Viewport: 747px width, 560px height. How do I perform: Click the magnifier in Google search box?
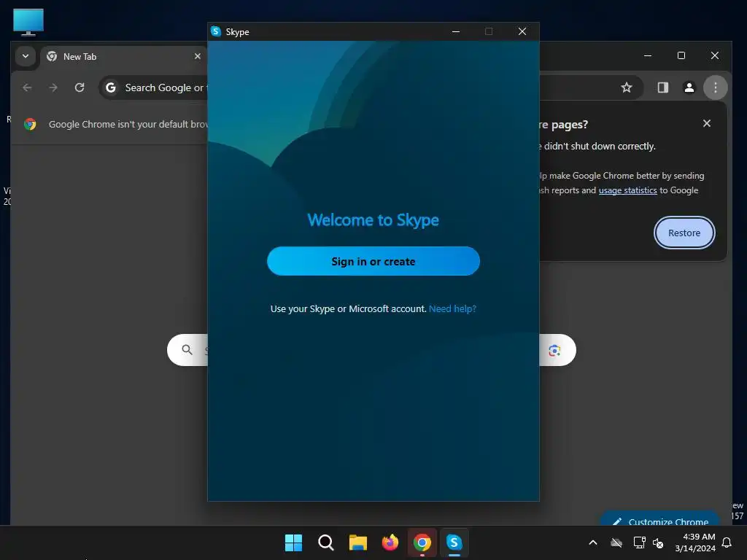coord(187,350)
